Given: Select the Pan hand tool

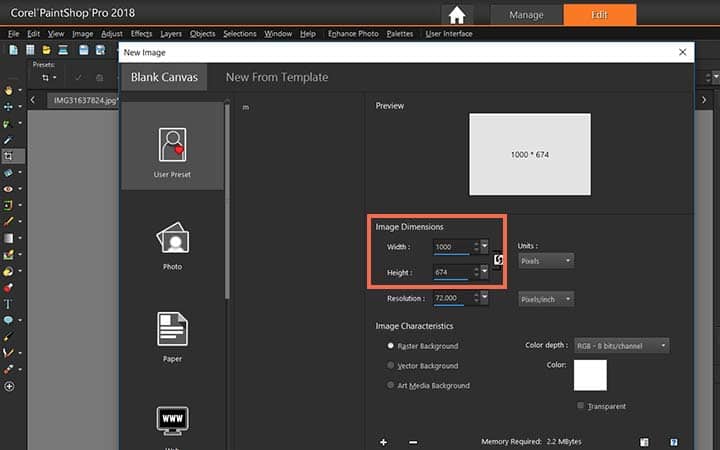Looking at the screenshot, I should (8, 90).
